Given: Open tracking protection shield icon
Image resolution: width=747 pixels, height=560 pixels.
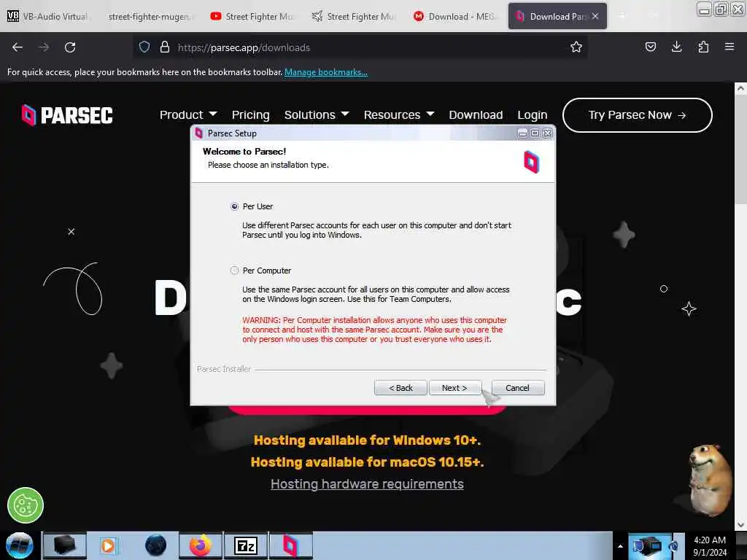Looking at the screenshot, I should [x=144, y=47].
